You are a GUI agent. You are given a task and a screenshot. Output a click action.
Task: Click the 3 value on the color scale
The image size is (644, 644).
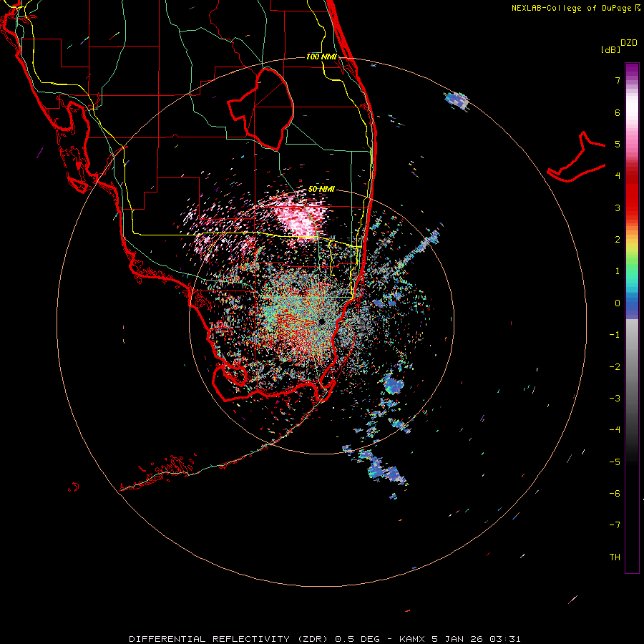coord(618,208)
